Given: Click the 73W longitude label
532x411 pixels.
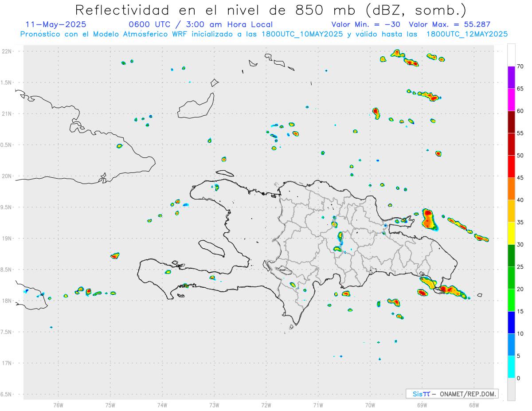Looking at the screenshot, I should click(214, 405).
